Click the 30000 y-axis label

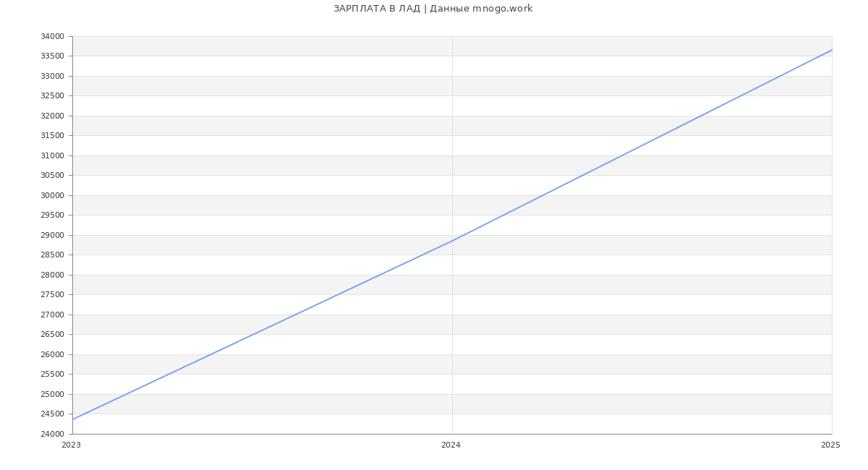pos(52,195)
